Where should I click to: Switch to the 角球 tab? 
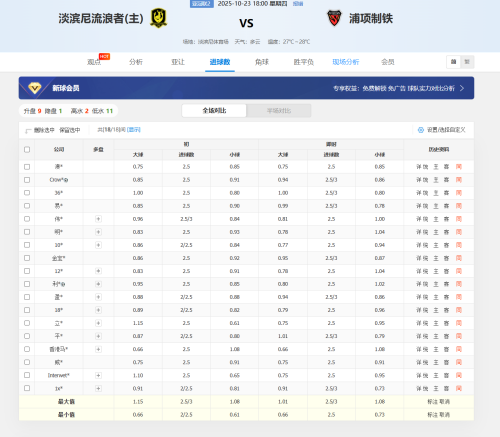[262, 62]
